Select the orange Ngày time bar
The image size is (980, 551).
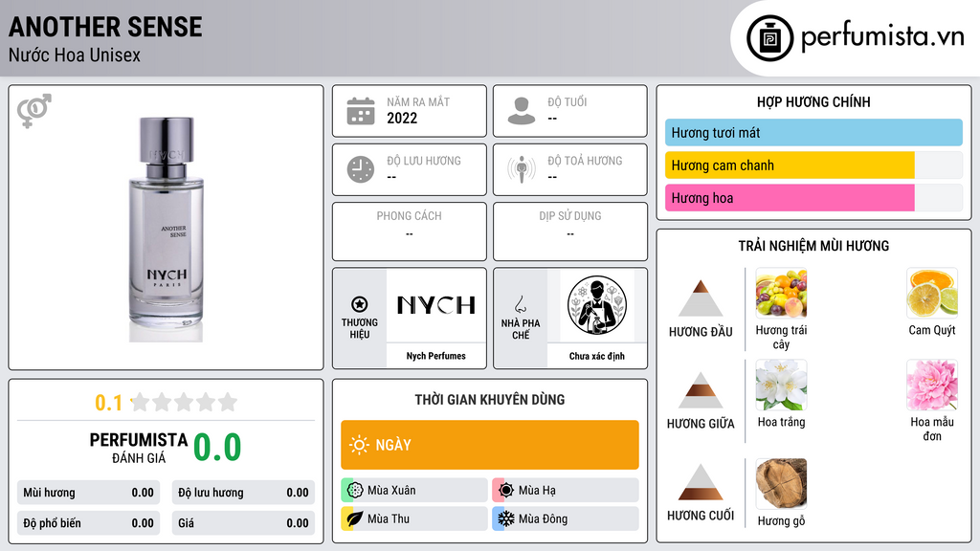click(490, 445)
